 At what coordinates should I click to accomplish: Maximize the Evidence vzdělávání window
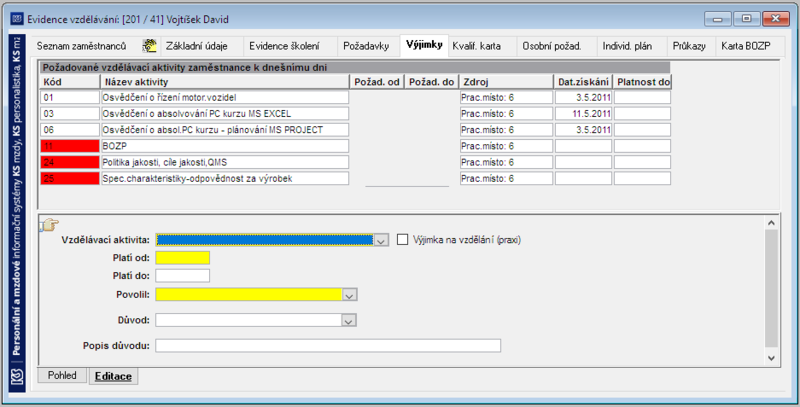pyautogui.click(x=746, y=19)
